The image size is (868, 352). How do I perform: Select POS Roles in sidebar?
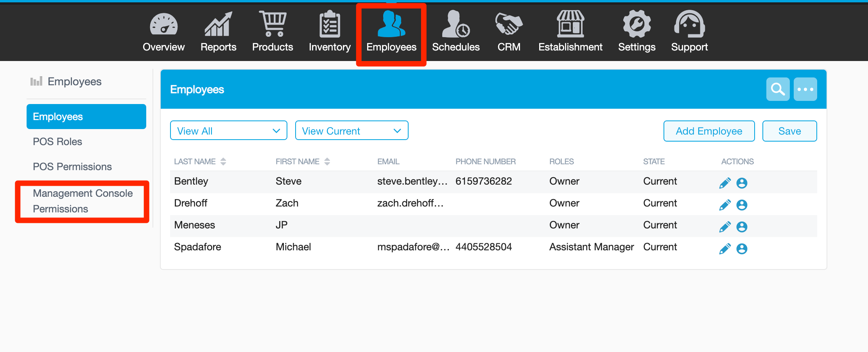coord(57,142)
